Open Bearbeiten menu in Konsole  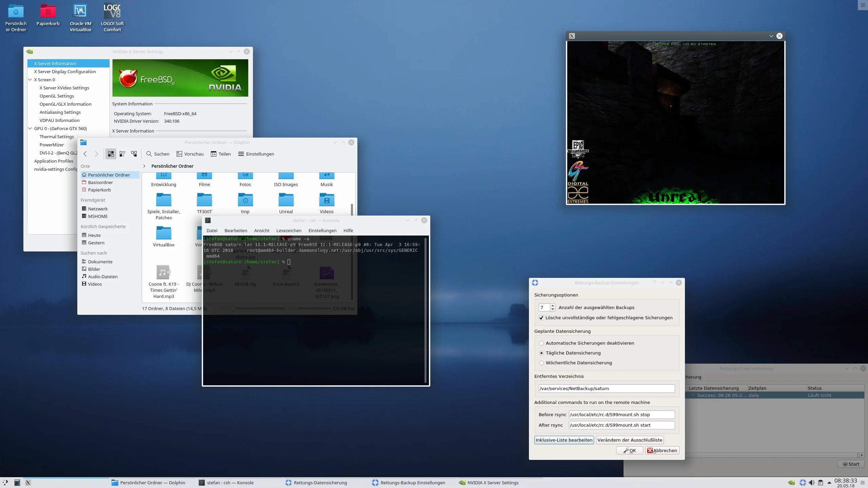tap(236, 230)
